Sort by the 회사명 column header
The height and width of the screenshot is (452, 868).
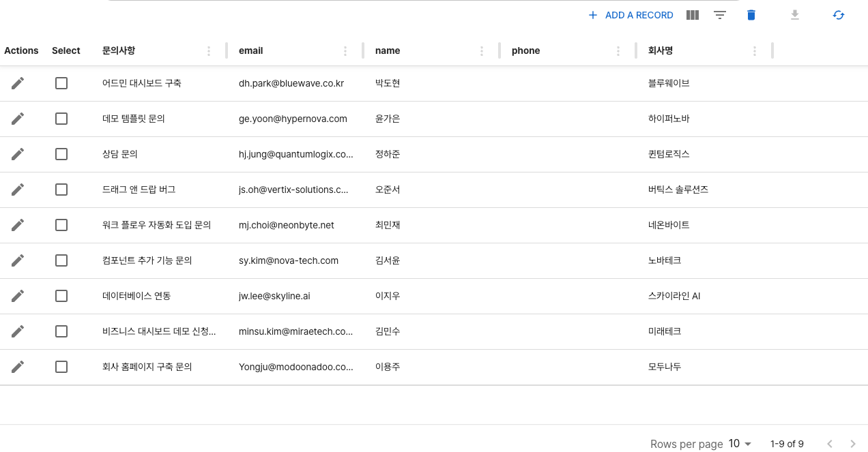point(661,50)
